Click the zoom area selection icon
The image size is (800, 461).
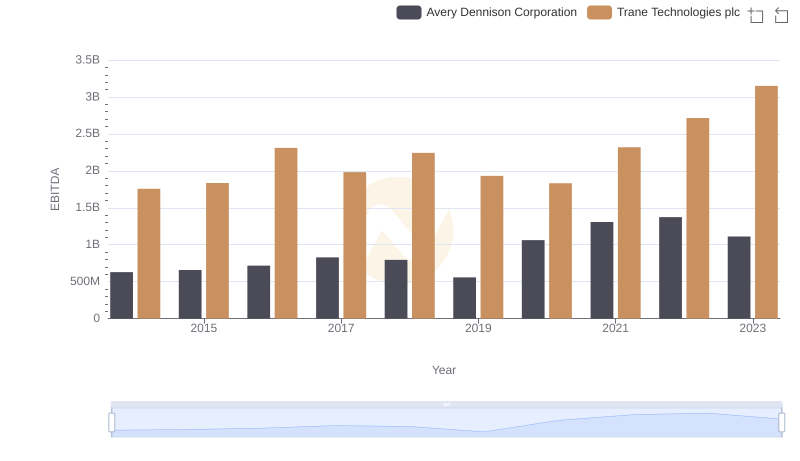(756, 15)
